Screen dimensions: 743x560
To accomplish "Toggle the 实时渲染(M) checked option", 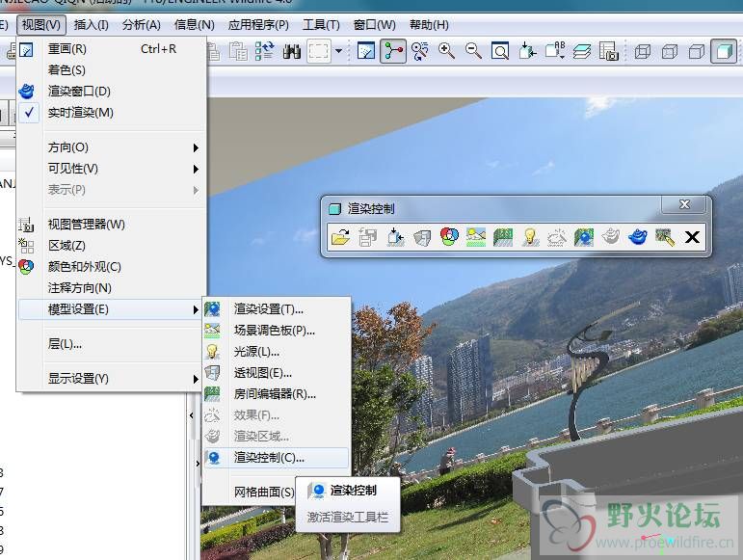I will click(112, 112).
